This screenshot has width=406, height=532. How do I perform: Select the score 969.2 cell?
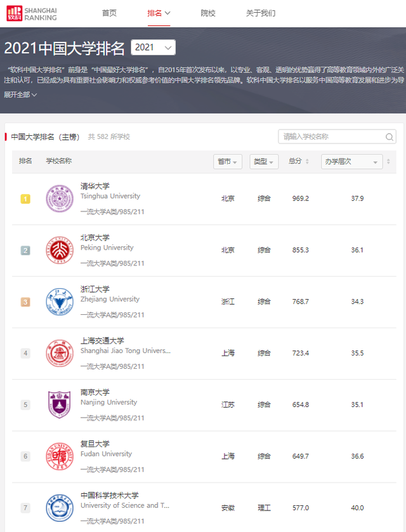pos(301,199)
